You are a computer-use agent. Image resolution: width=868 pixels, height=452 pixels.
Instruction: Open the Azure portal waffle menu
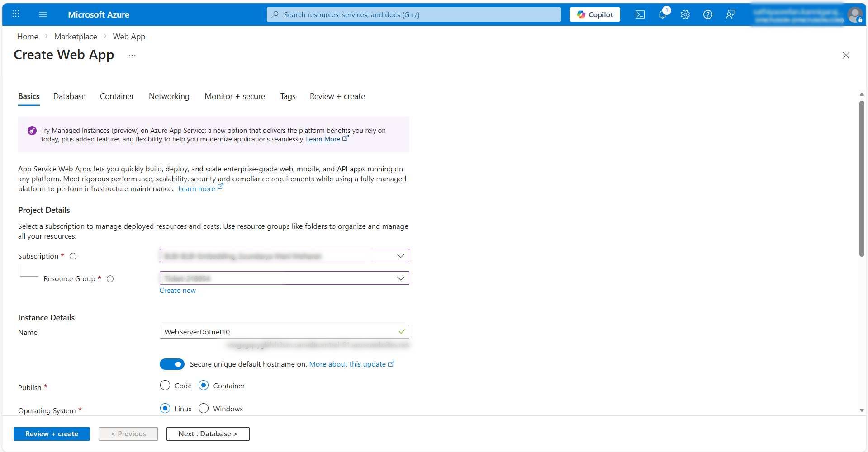[x=16, y=14]
